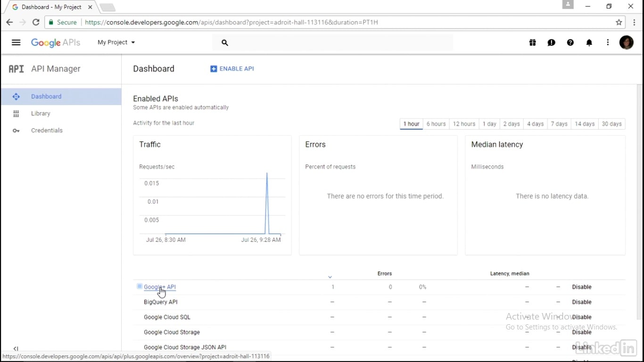
Task: Open the gift free trial icon
Action: click(533, 42)
